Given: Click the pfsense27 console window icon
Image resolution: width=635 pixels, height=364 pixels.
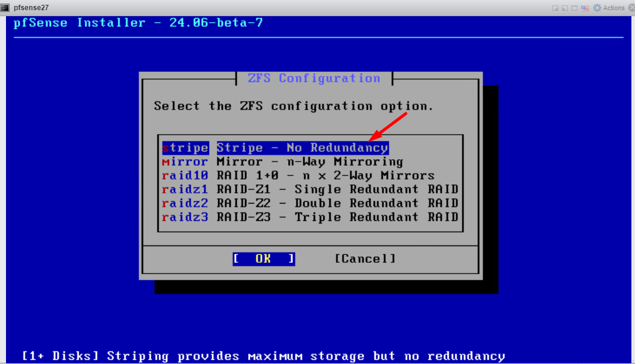Looking at the screenshot, I should click(x=5, y=8).
